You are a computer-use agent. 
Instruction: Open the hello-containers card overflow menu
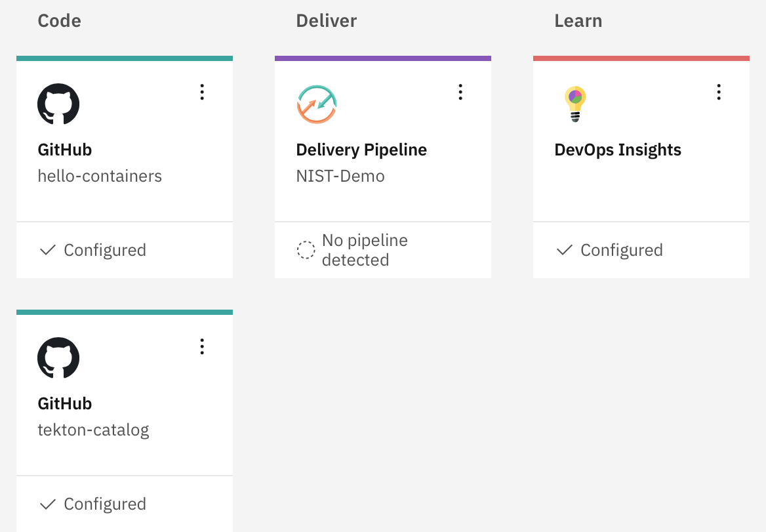point(202,92)
